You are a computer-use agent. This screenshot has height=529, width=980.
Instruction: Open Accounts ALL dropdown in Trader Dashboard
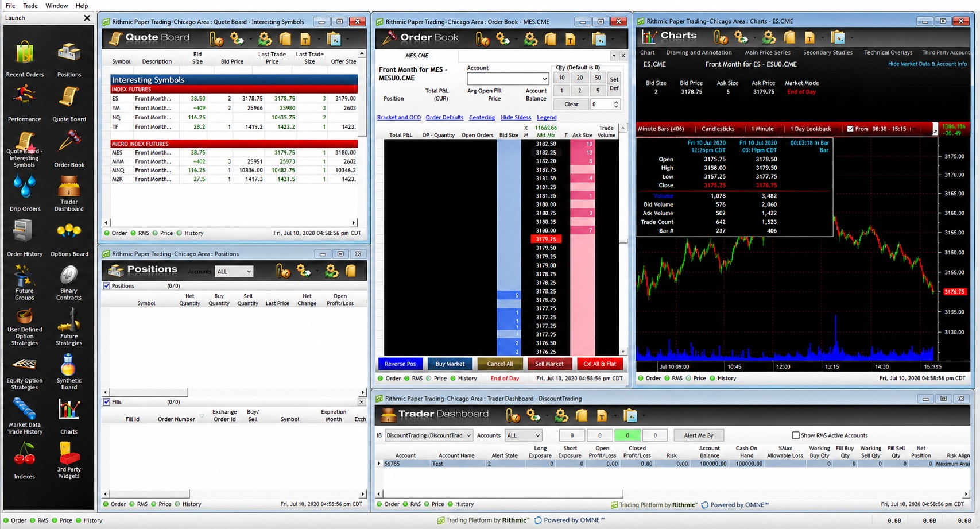(523, 435)
